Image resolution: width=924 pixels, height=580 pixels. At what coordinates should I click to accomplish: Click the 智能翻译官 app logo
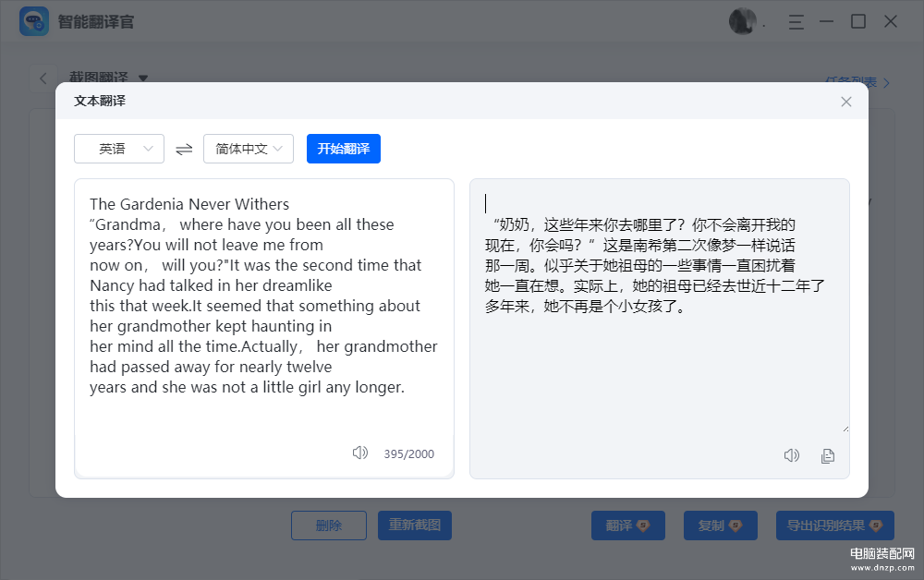[34, 22]
